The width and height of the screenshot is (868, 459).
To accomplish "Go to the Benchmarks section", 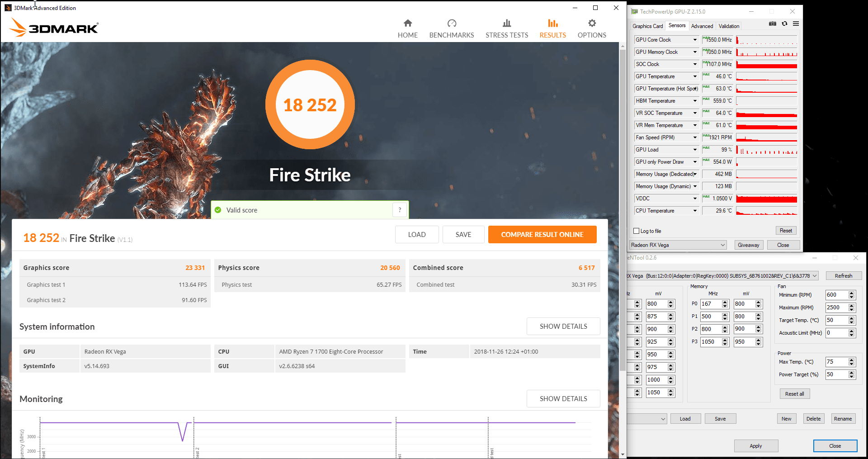I will [x=452, y=28].
